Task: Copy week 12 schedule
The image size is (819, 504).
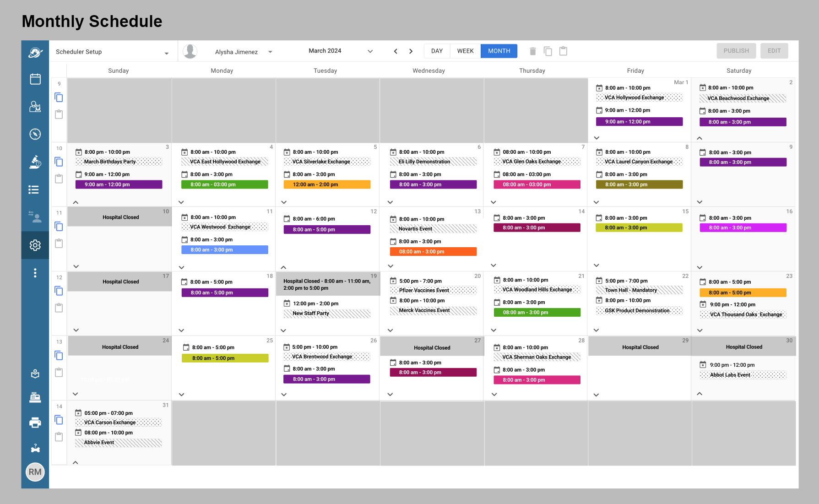Action: (x=59, y=291)
